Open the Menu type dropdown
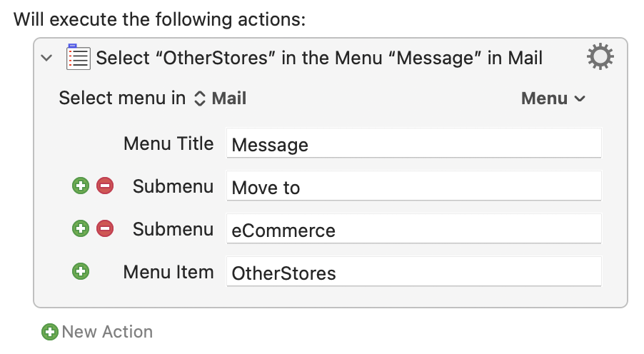 553,98
